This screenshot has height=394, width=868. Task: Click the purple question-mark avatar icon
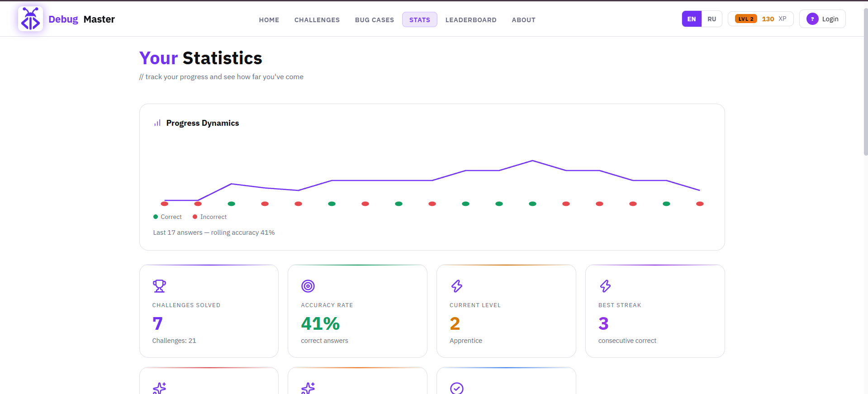812,19
